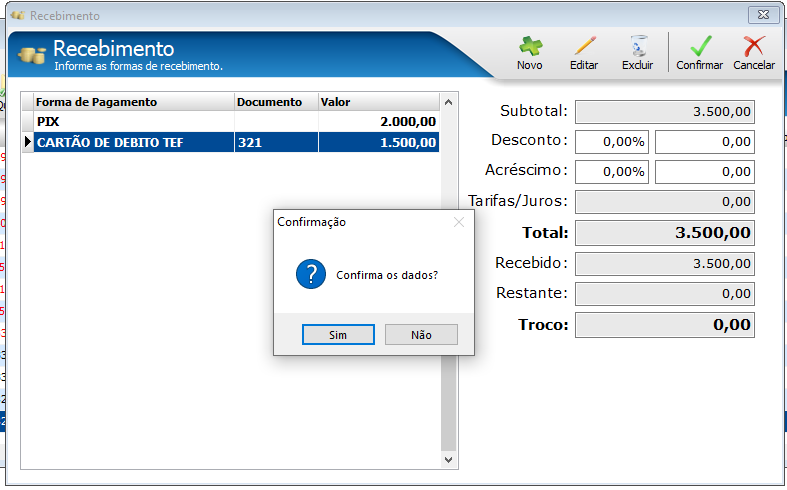Image resolution: width=787 pixels, height=490 pixels.
Task: Click the Acréscimo percentage field
Action: tap(612, 172)
